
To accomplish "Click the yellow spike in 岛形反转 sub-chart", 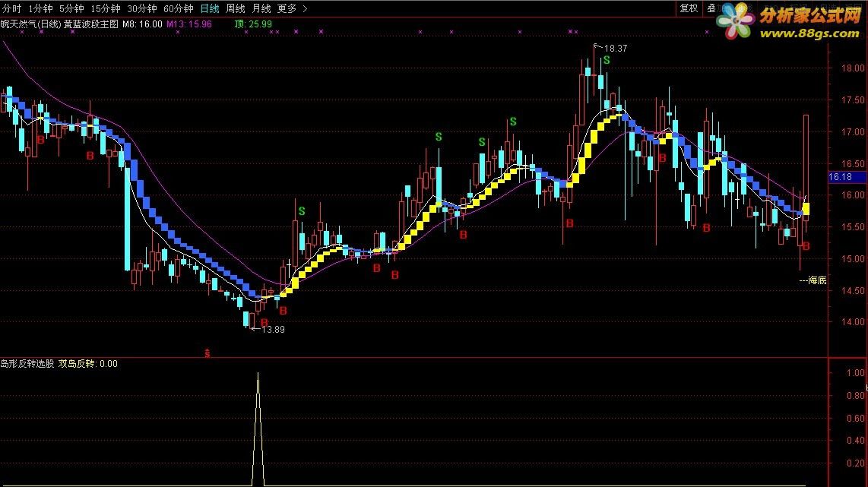I will point(258,429).
